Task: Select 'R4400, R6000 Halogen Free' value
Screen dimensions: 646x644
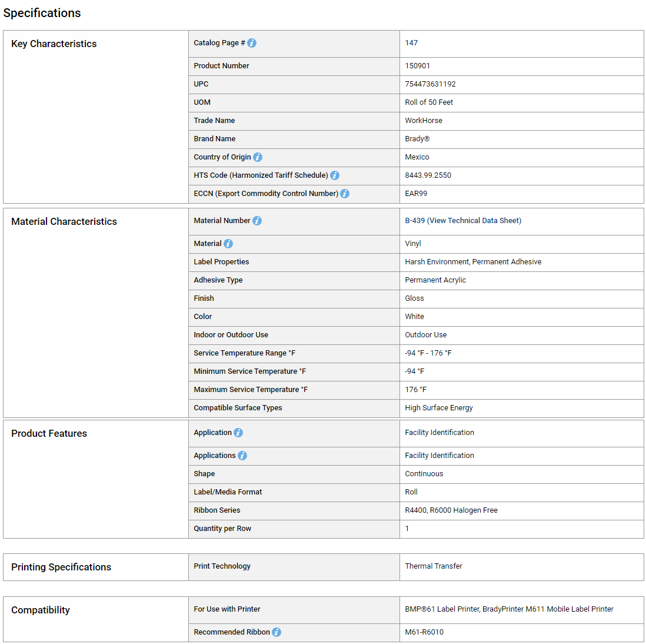Action: (x=451, y=510)
